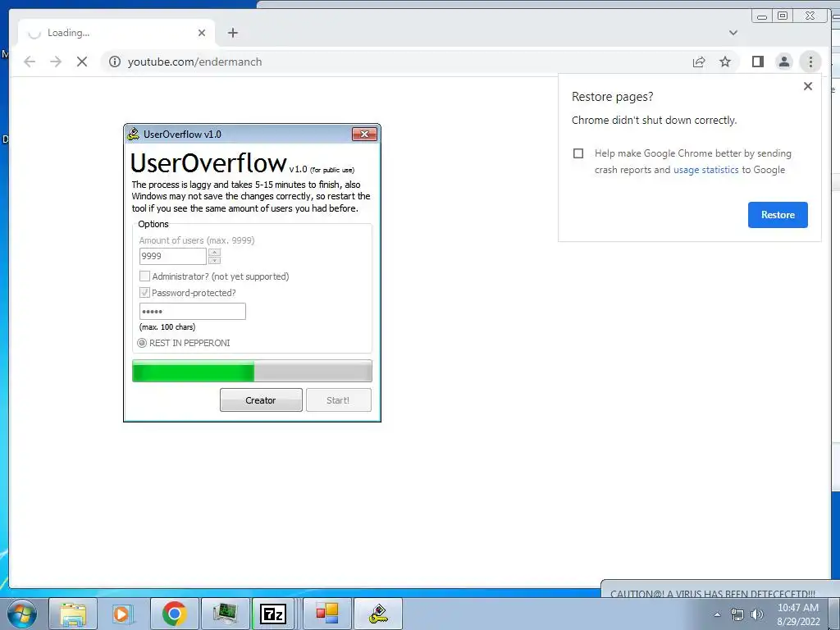The image size is (840, 630).
Task: Toggle the Administrator? checkbox
Action: click(x=144, y=276)
